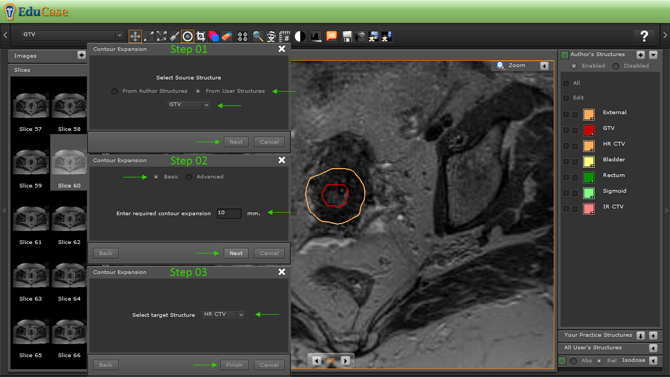Open pink color swatch for IR CTV

589,209
